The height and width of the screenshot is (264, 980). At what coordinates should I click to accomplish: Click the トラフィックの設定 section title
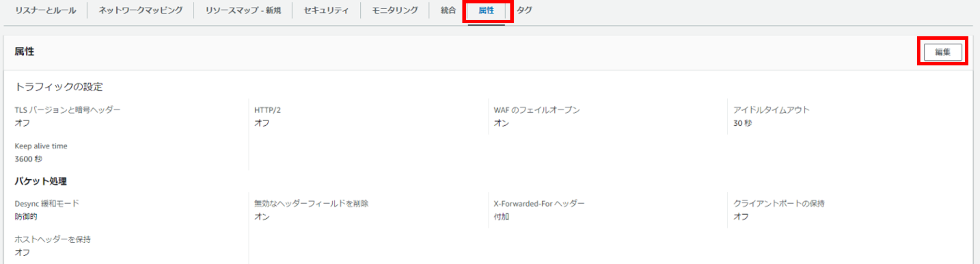tap(59, 87)
